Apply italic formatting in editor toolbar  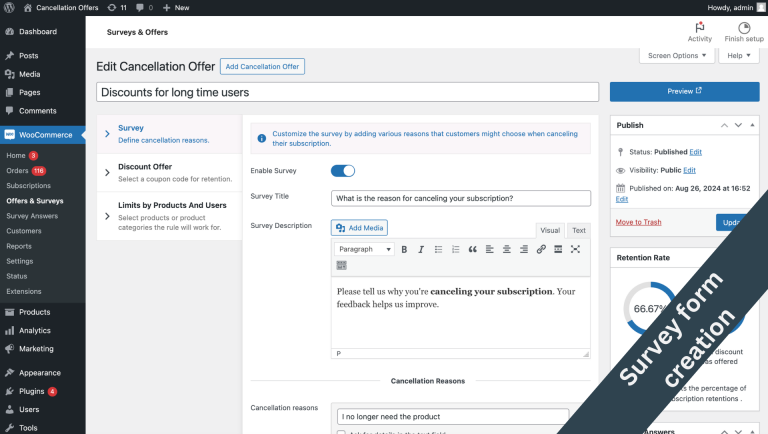[x=421, y=249]
